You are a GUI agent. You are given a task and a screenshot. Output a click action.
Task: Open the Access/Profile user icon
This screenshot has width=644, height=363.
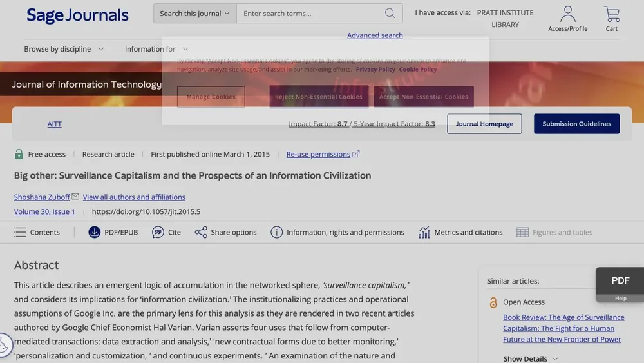tap(567, 14)
